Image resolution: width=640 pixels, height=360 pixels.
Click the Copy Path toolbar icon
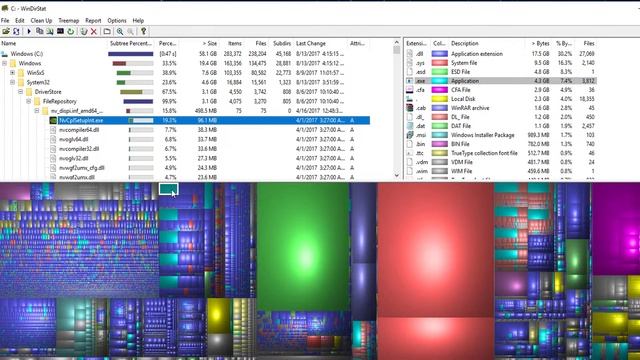40,31
